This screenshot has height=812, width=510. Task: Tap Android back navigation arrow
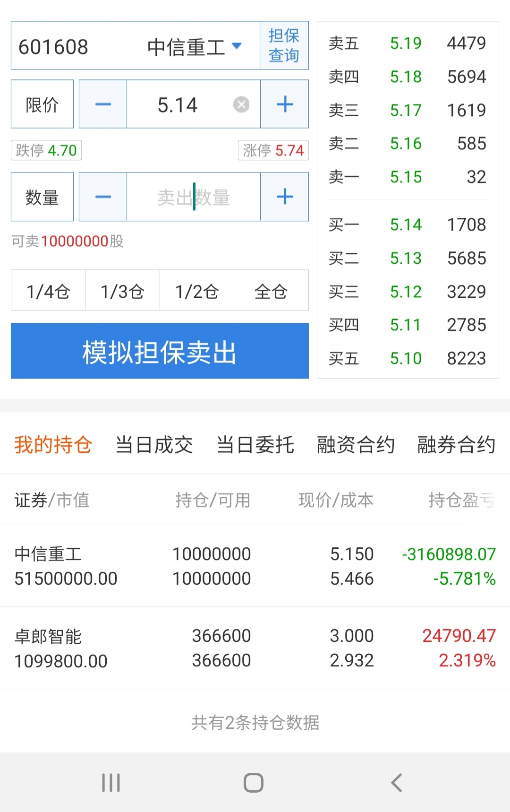pos(397,783)
